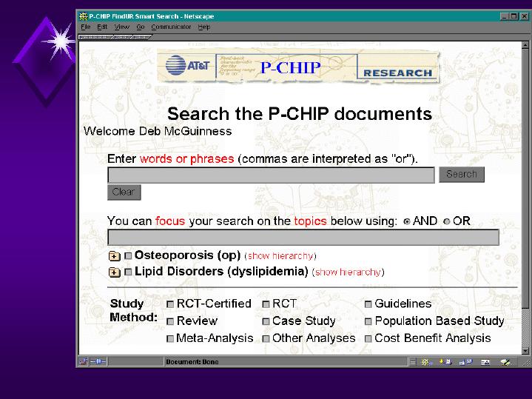Click the red 'topics' word

[x=310, y=221]
